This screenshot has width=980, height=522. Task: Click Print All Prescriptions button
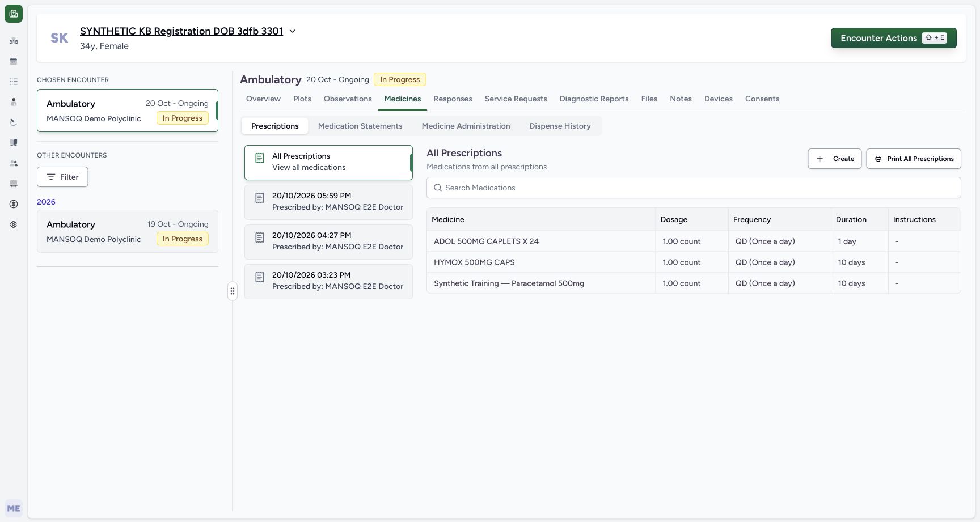(x=914, y=159)
